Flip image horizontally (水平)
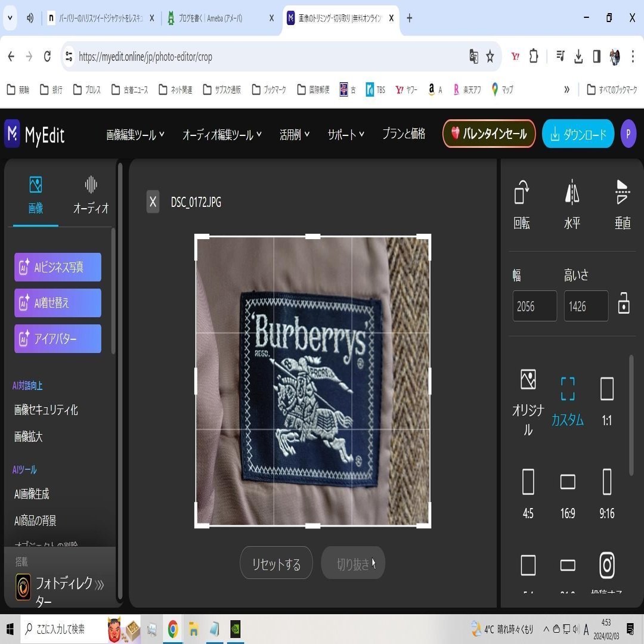This screenshot has height=644, width=644. (x=572, y=205)
